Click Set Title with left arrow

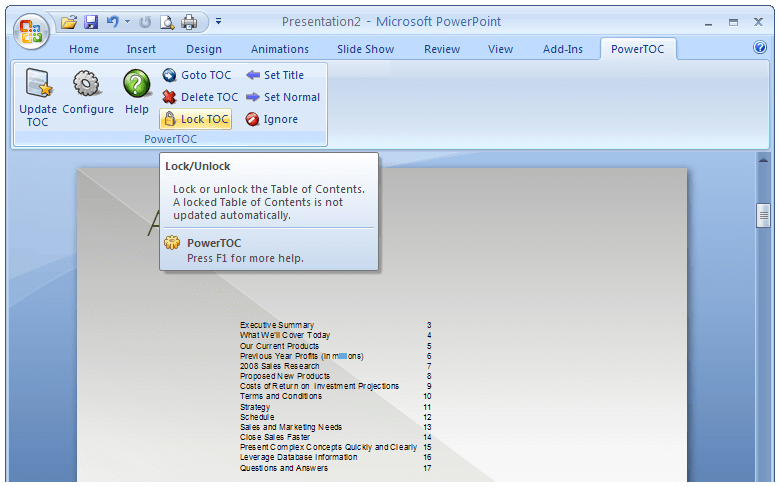coord(275,75)
